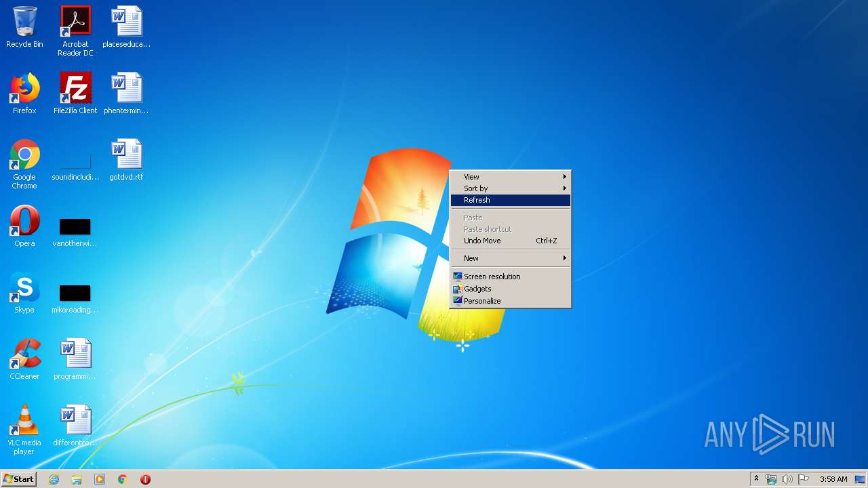Select the Skype desktop shortcut
This screenshot has width=868, height=488.
tap(24, 293)
